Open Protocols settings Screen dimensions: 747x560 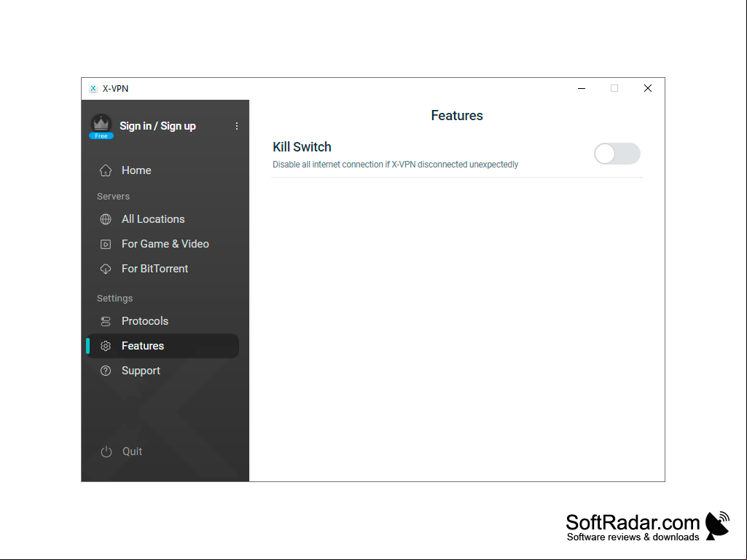tap(163, 321)
